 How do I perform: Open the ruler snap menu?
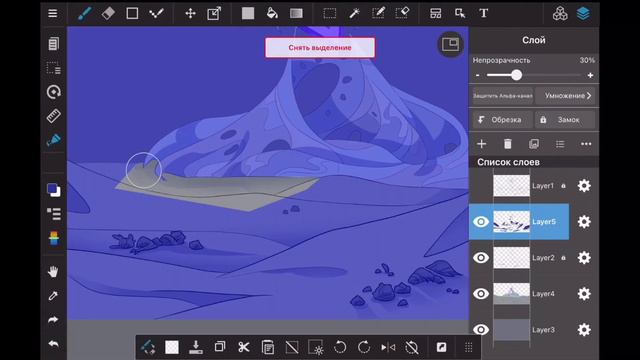point(53,116)
